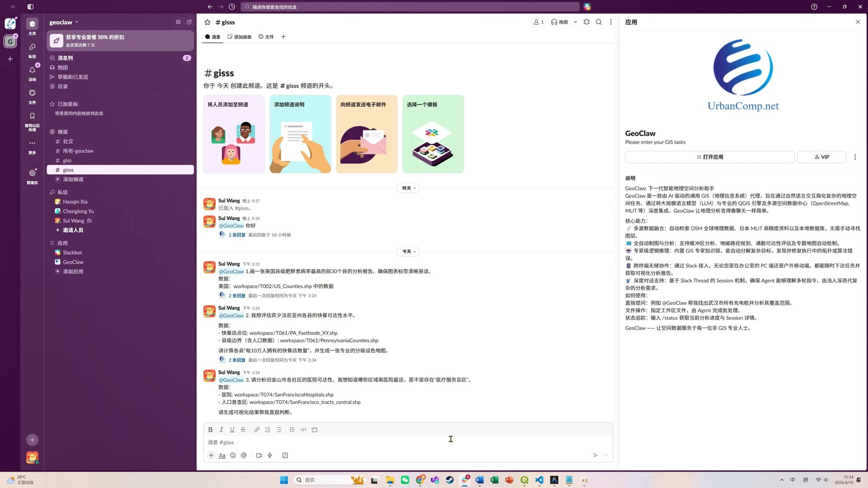Click the 将人员添加至频道 card
Screen dimensions: 868x488
[234, 134]
